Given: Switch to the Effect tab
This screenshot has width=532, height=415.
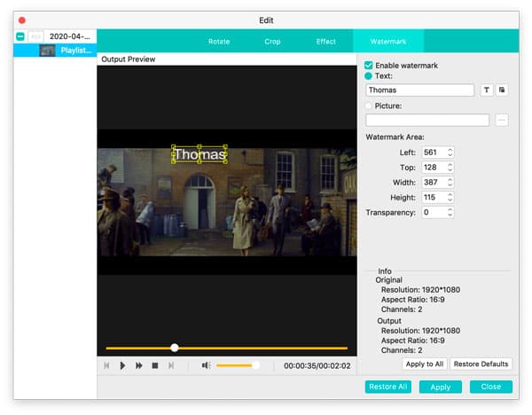Looking at the screenshot, I should click(x=325, y=42).
